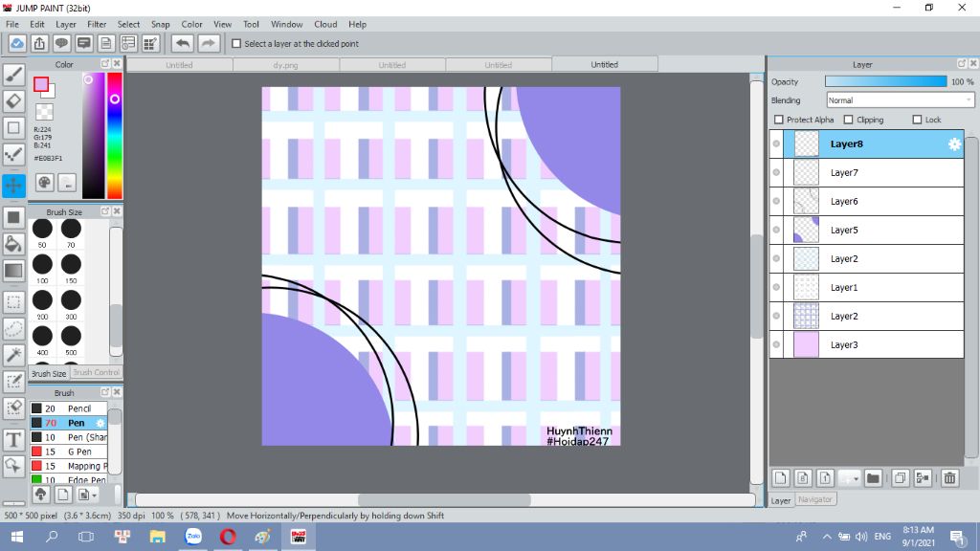980x551 pixels.
Task: Click the add brush cloud icon
Action: point(40,495)
